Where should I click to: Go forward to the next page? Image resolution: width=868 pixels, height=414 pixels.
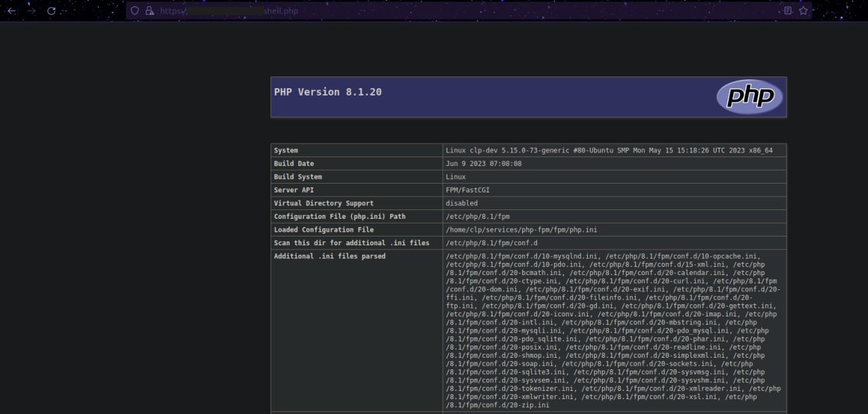point(31,11)
